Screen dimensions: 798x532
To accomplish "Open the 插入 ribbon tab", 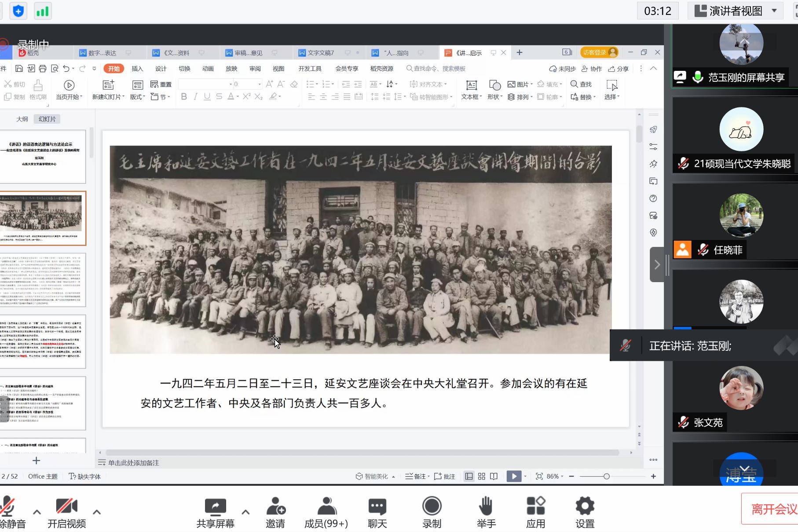I will click(137, 69).
